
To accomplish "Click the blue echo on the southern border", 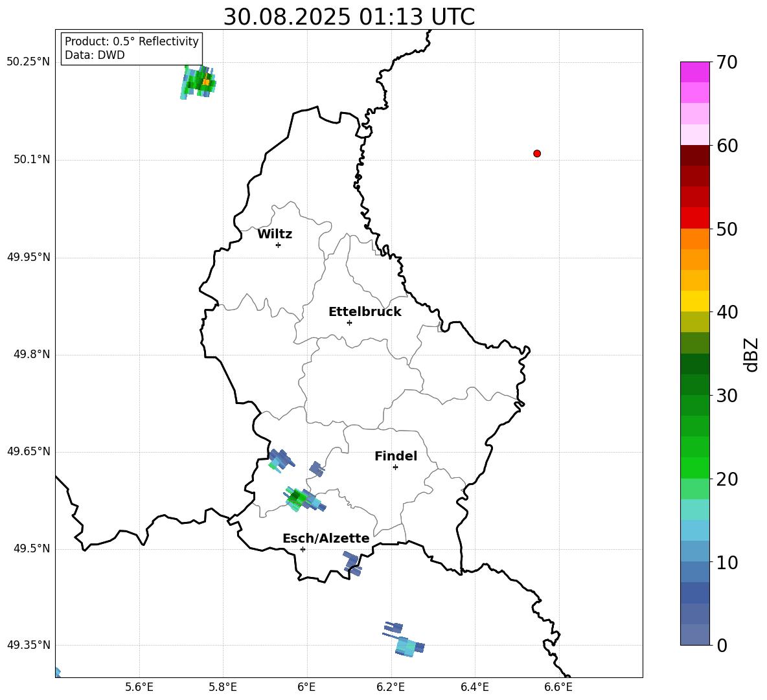I will (352, 563).
